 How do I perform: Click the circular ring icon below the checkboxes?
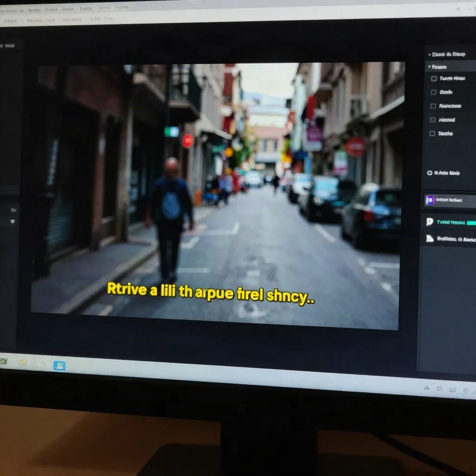[x=430, y=173]
